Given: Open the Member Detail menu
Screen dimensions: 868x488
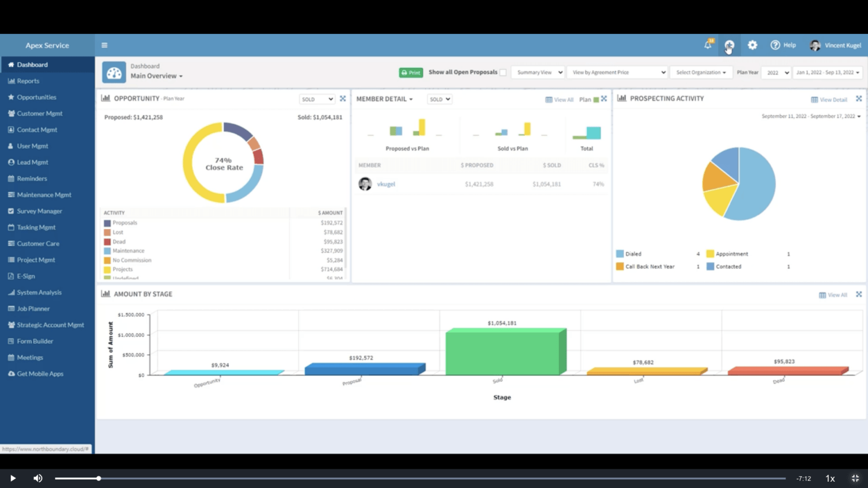Looking at the screenshot, I should coord(385,99).
